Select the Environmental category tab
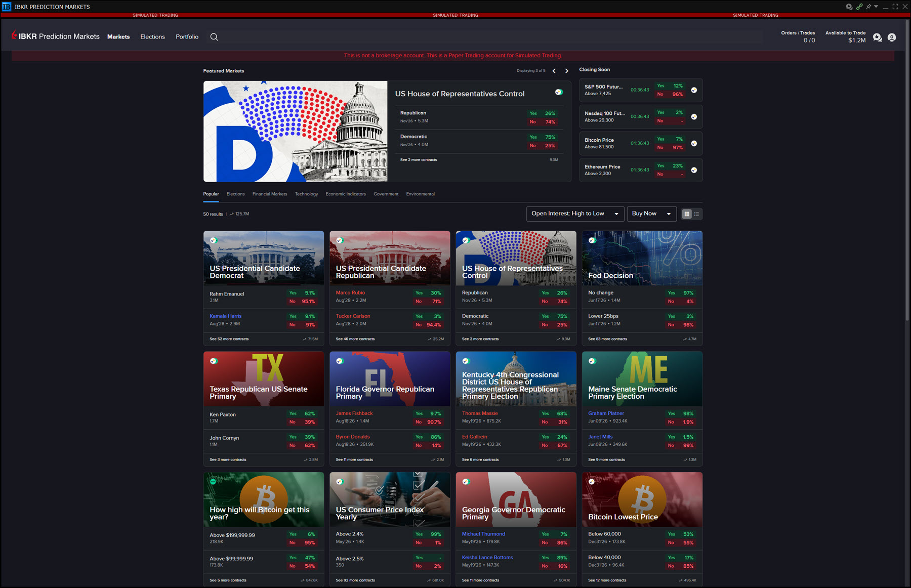This screenshot has height=588, width=911. [x=420, y=194]
